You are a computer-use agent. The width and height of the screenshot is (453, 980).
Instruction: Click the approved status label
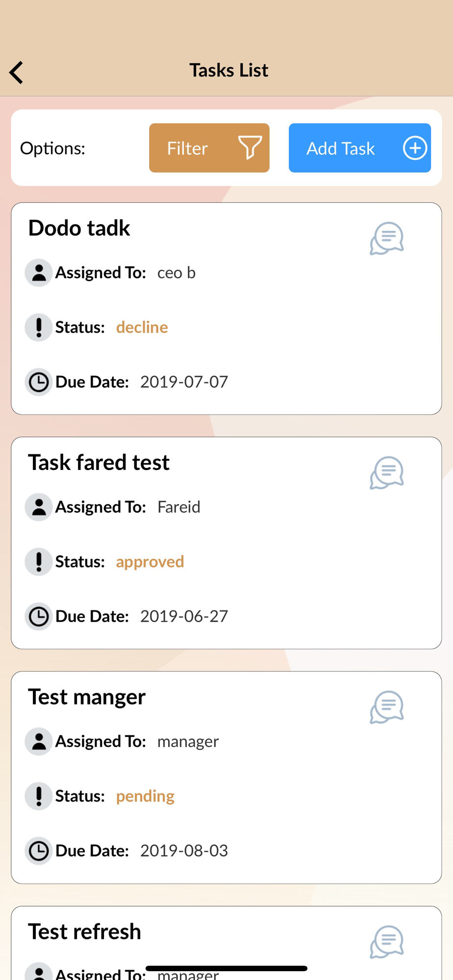coord(150,562)
